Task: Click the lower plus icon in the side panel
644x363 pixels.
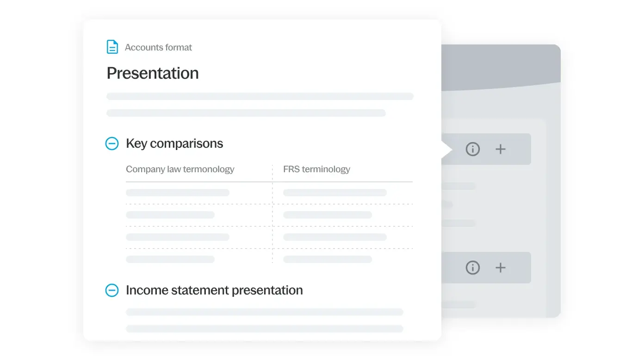Action: point(500,268)
